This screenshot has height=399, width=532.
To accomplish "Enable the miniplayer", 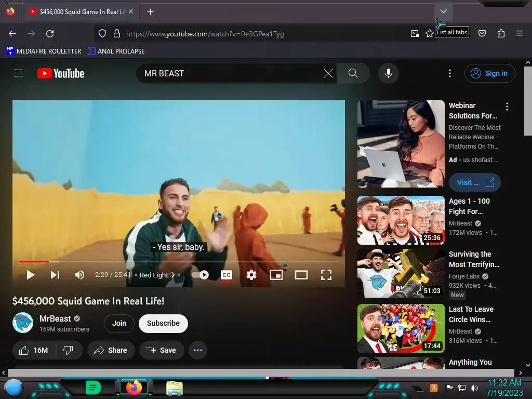I will coord(276,275).
